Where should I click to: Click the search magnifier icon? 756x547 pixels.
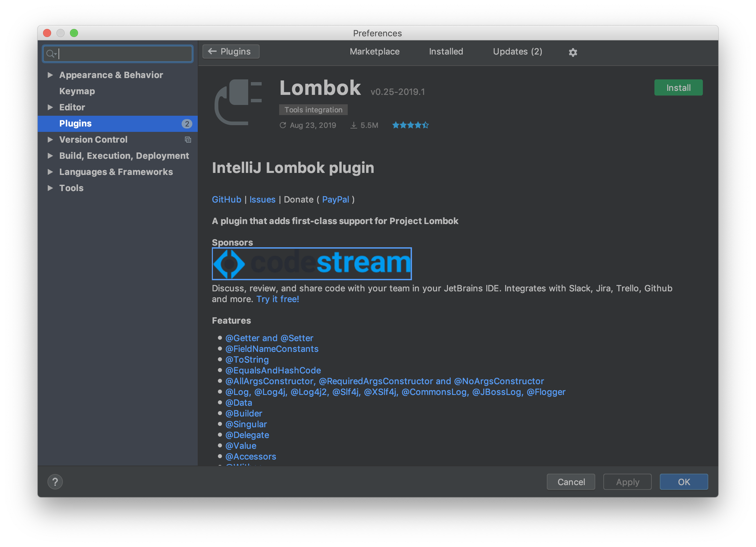point(50,53)
